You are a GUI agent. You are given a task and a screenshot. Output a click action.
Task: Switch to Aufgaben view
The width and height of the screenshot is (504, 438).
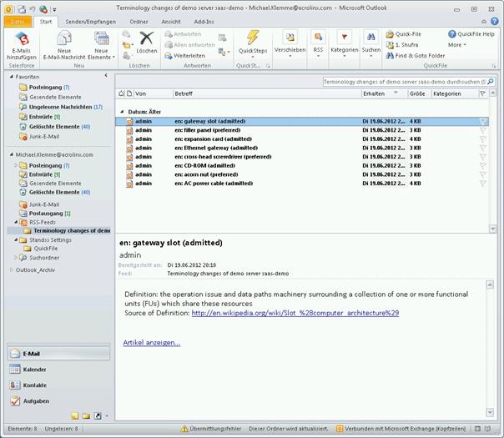(x=58, y=400)
